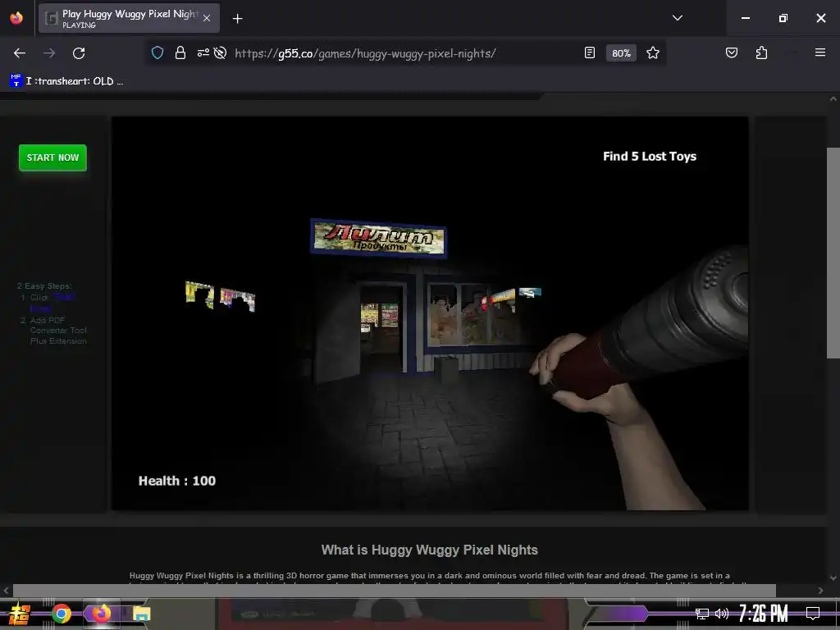Click the 'Find 5 Lost Toys' objective text
This screenshot has width=840, height=630.
point(650,157)
